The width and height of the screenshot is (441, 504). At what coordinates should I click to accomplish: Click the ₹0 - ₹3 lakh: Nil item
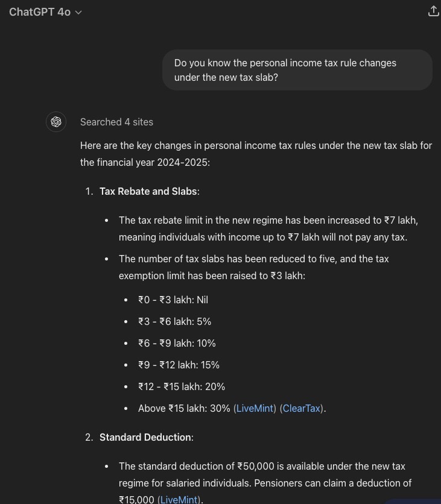click(x=173, y=300)
